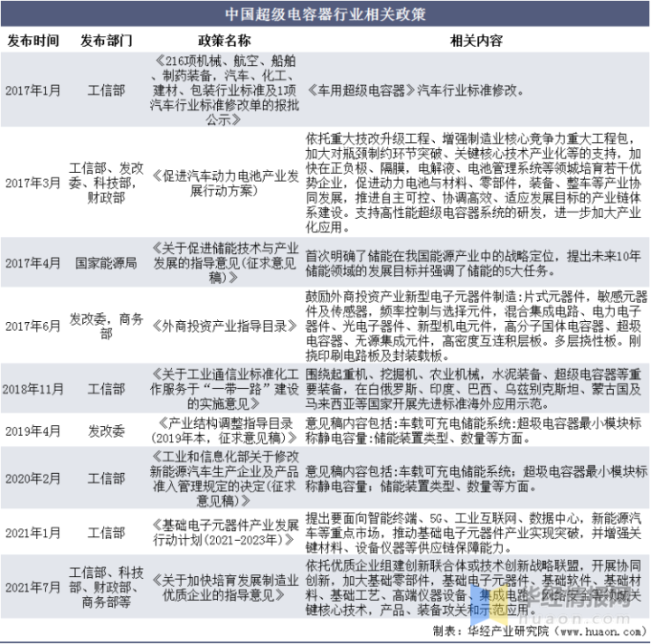651x644 pixels.
Task: Click policy name 《216项机械、航空、船舶…报批公示》
Action: pyautogui.click(x=224, y=90)
